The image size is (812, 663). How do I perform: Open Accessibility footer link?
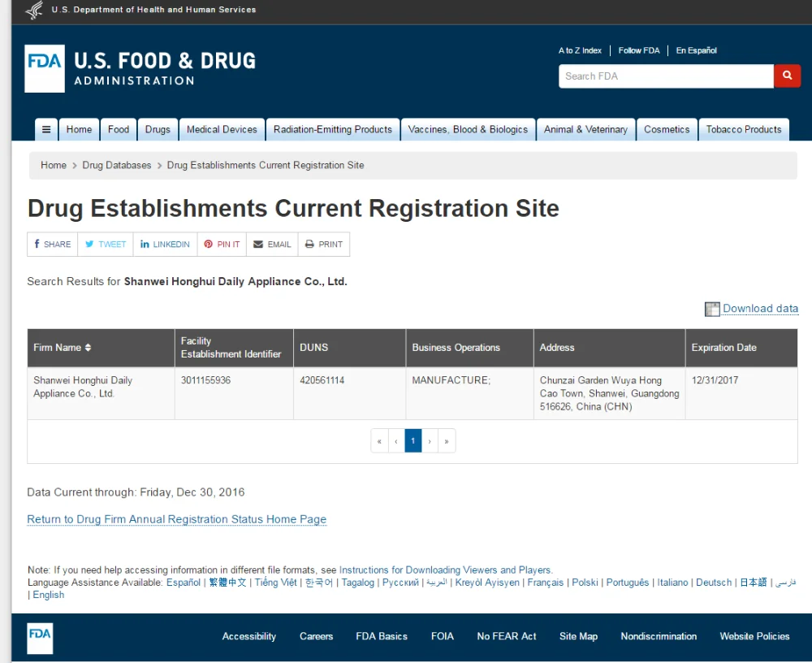pyautogui.click(x=249, y=636)
